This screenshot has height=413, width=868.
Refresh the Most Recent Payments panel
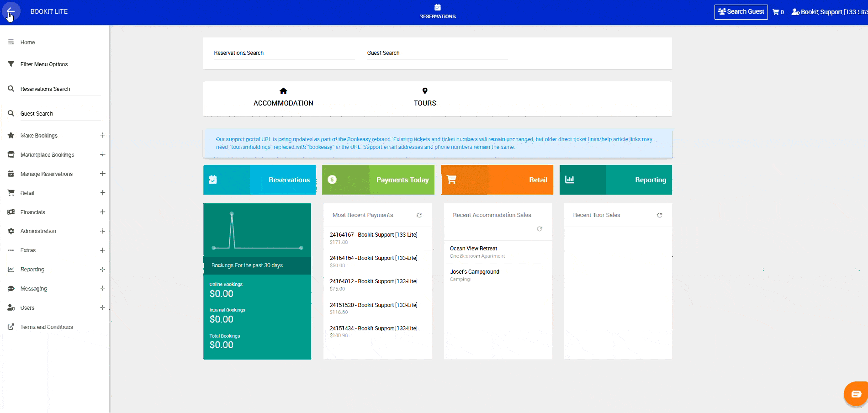pyautogui.click(x=419, y=215)
